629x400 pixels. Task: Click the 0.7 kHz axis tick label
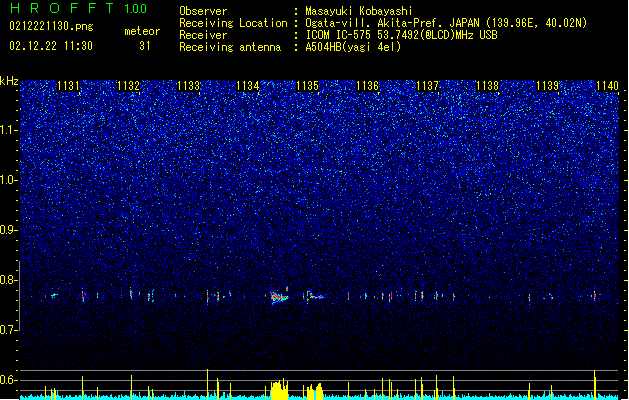[x=8, y=330]
